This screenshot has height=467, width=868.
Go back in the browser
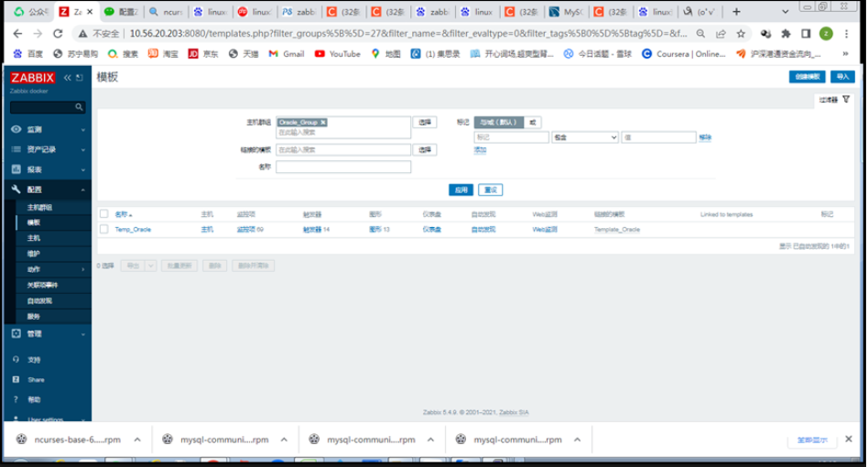[17, 34]
